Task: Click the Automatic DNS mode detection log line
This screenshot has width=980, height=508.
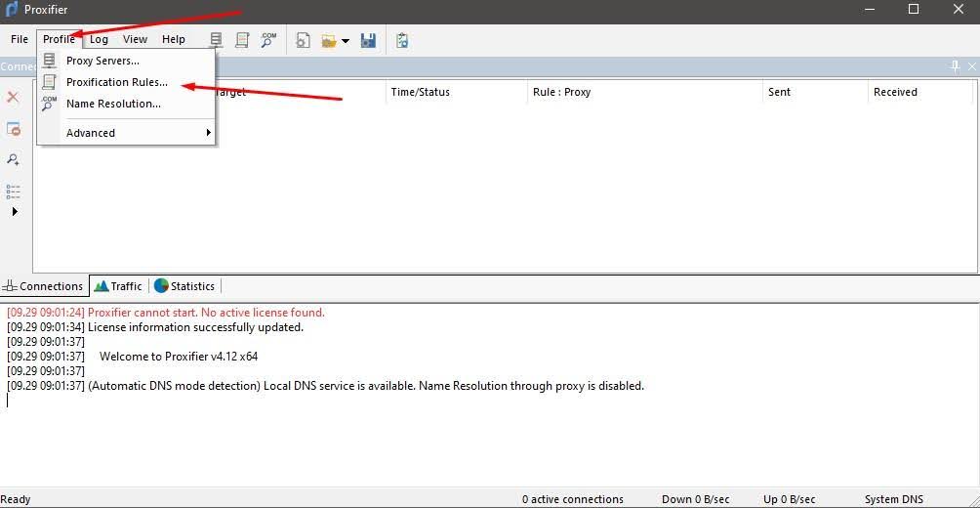Action: pyautogui.click(x=325, y=385)
